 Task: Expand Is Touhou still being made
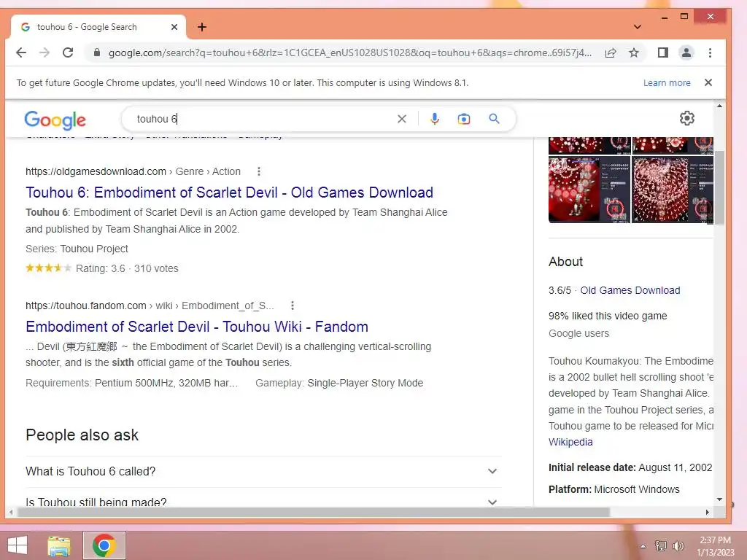tap(263, 499)
